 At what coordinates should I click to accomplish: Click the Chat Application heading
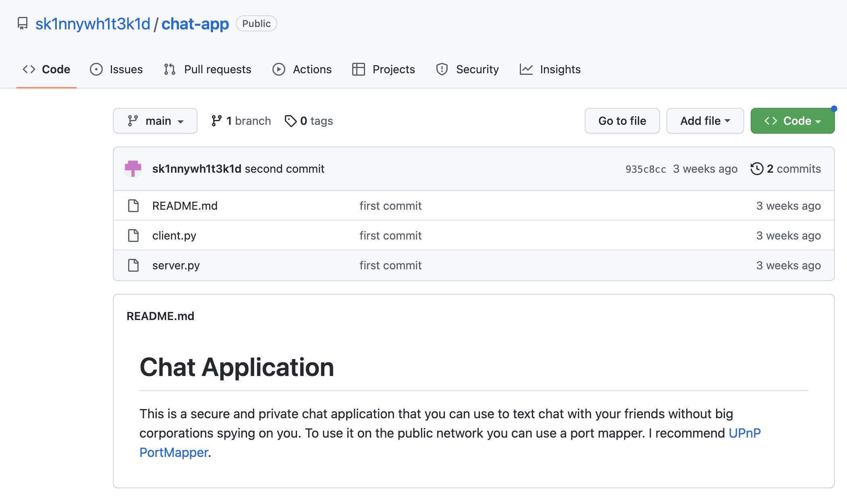click(237, 367)
